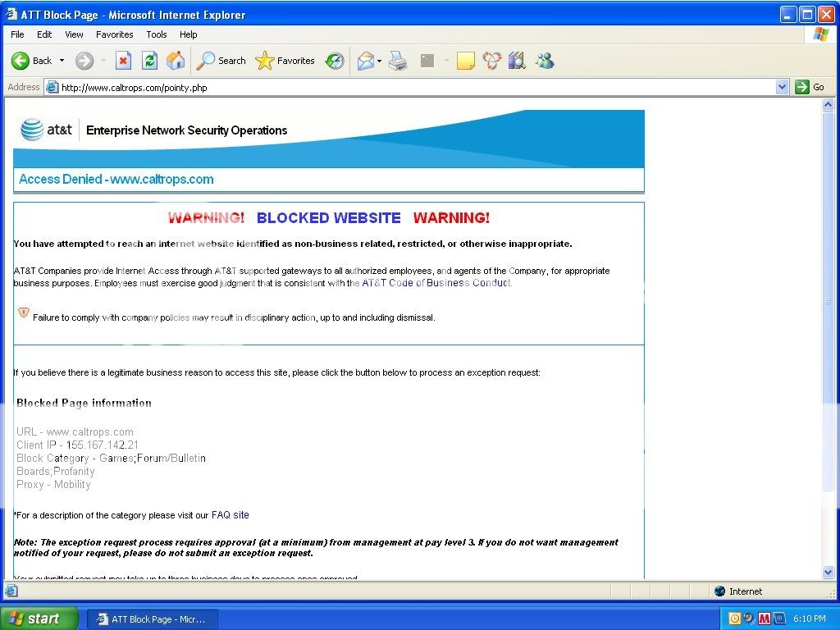Open the Search pane

[x=221, y=61]
